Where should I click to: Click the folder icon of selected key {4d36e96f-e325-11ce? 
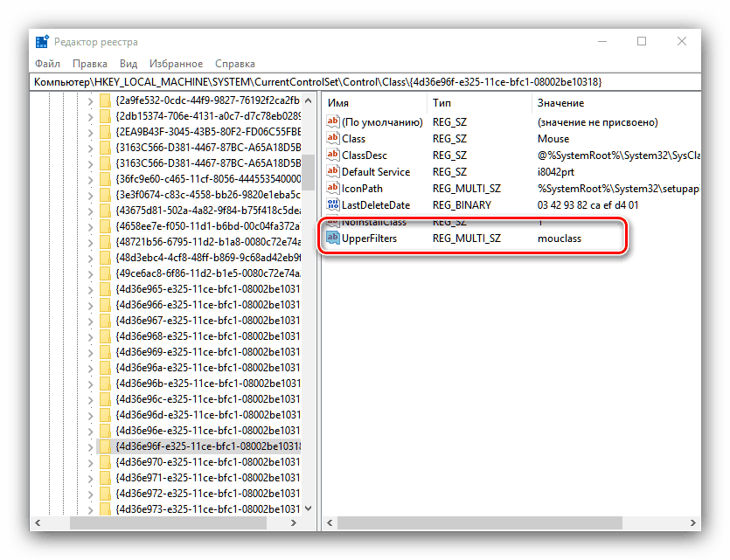tap(106, 446)
